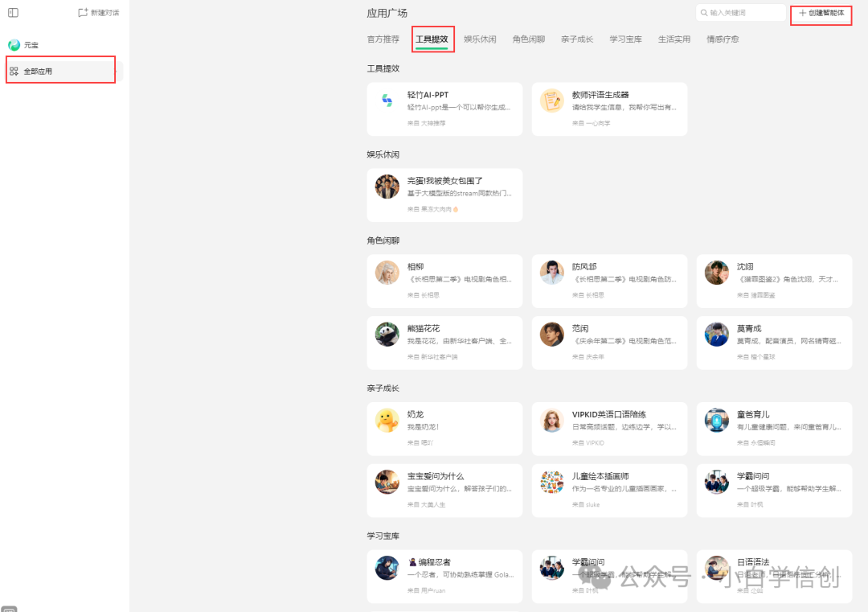
Task: Click the 童爸育儿 description text
Action: [789, 427]
